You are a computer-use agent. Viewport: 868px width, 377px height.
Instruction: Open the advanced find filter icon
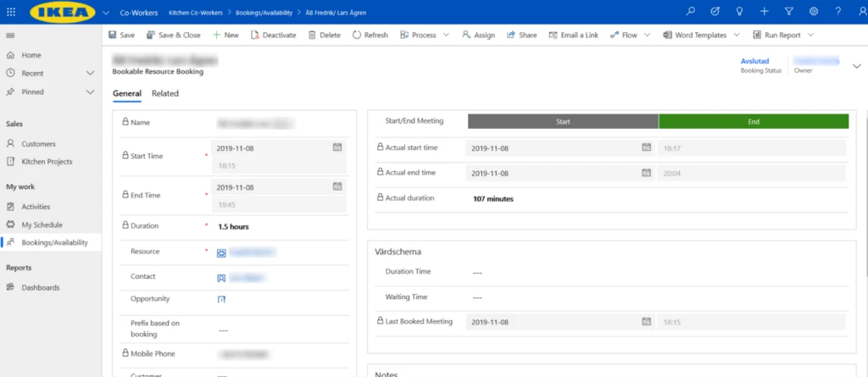tap(789, 12)
